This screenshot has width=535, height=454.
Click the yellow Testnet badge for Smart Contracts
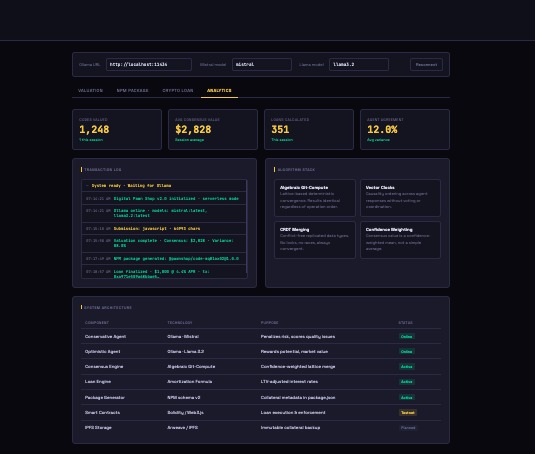pos(408,413)
